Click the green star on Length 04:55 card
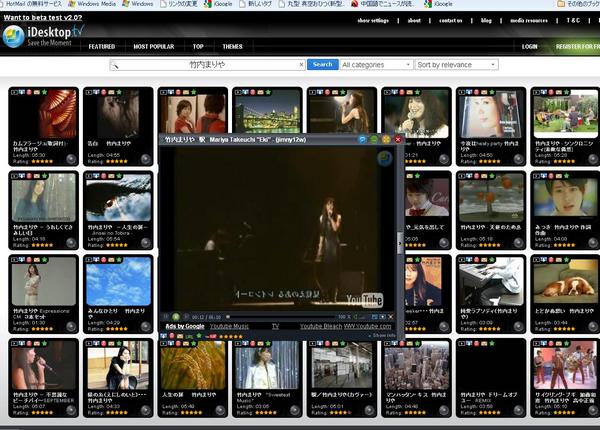Viewport: 600px width, 430px height. tap(119, 92)
